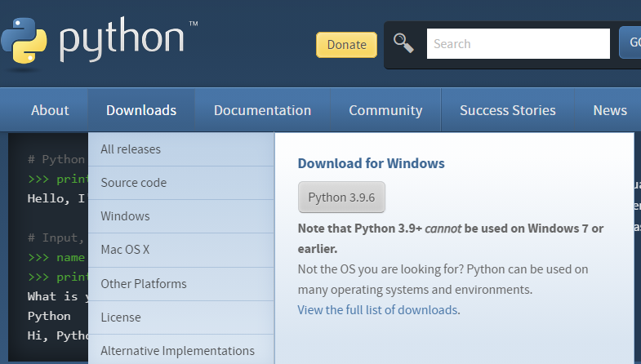This screenshot has width=641, height=364.
Task: Click the Donate button
Action: click(347, 45)
